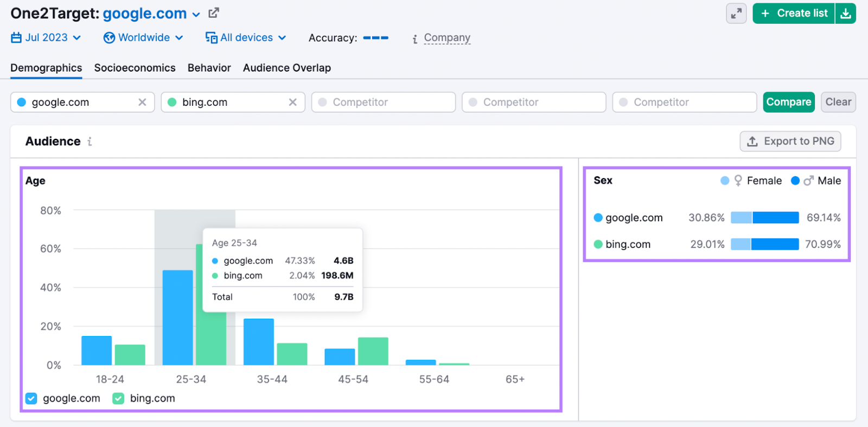The width and height of the screenshot is (868, 427).
Task: Click the google.com domain input field
Action: [x=82, y=102]
